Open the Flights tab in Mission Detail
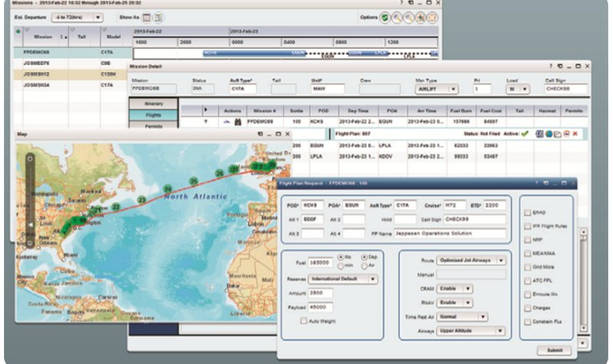This screenshot has width=613, height=364. [153, 114]
